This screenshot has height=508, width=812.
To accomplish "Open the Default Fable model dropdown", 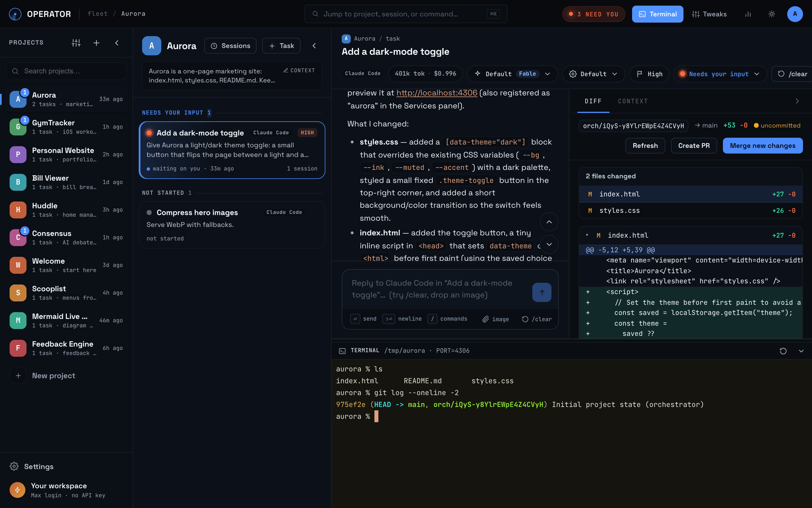I will coord(512,74).
